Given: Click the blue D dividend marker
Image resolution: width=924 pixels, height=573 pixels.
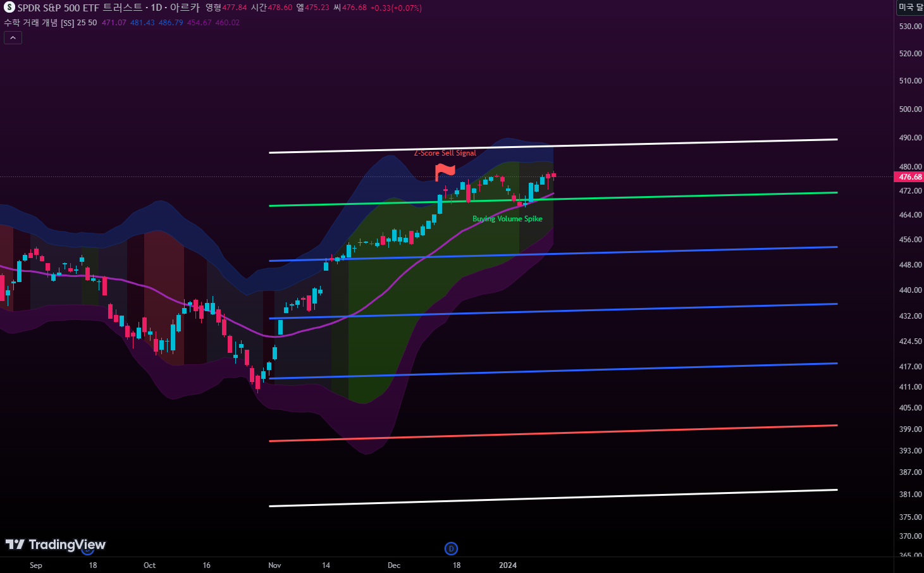Looking at the screenshot, I should coord(451,548).
